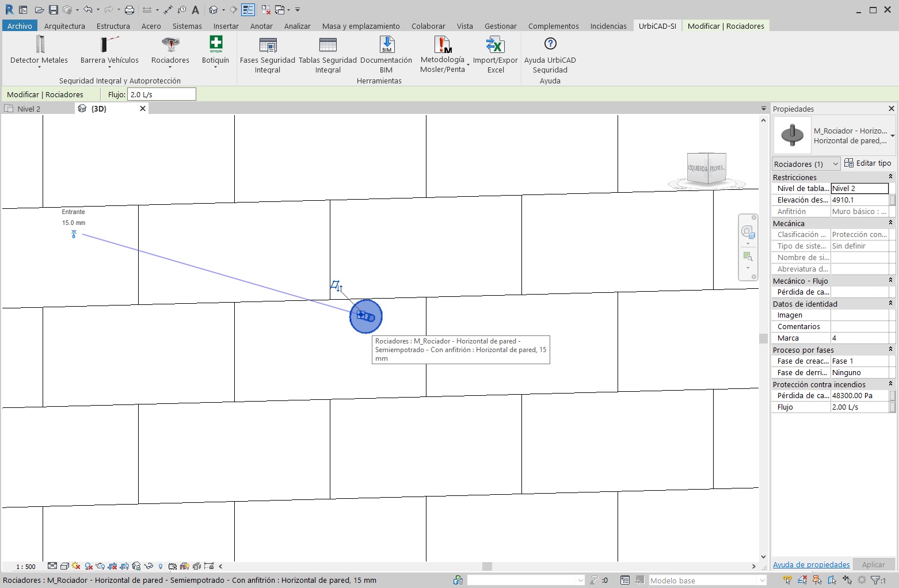Click the Print icon in quick access toolbar
899x588 pixels.
(x=129, y=10)
